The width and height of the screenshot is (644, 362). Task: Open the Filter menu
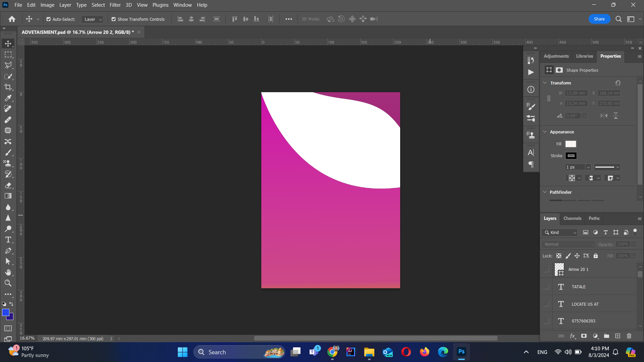[x=115, y=5]
